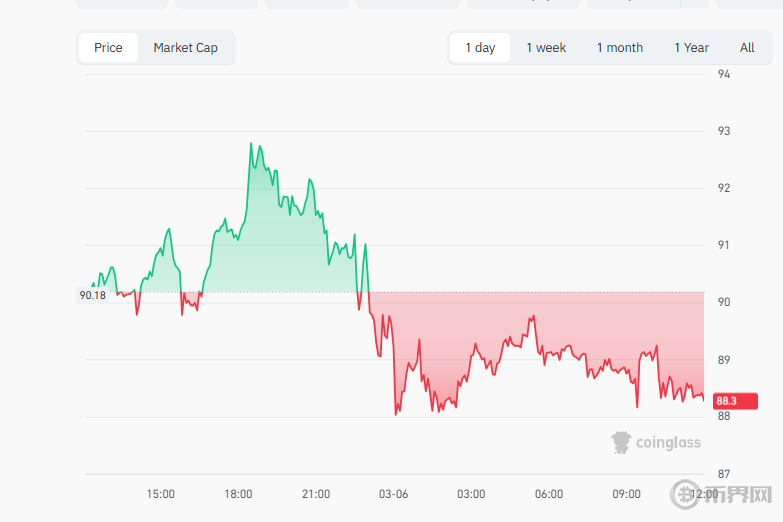Image resolution: width=783 pixels, height=522 pixels.
Task: Select the Price tab
Action: [108, 48]
